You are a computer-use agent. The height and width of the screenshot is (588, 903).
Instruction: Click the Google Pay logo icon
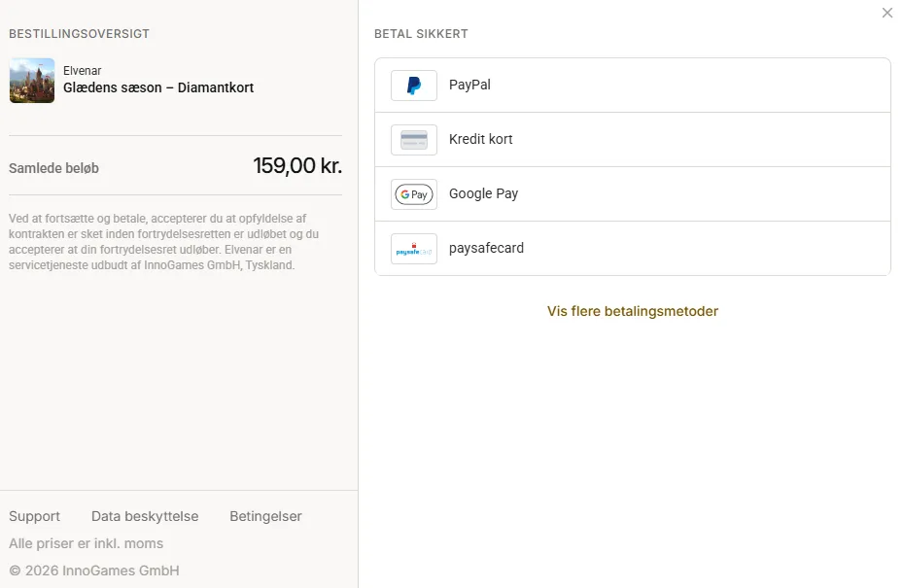click(413, 194)
